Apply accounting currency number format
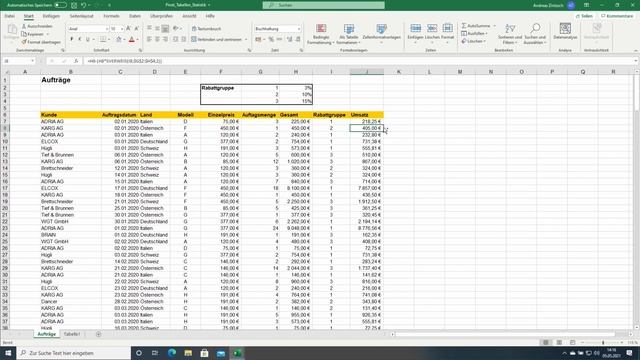 [258, 39]
